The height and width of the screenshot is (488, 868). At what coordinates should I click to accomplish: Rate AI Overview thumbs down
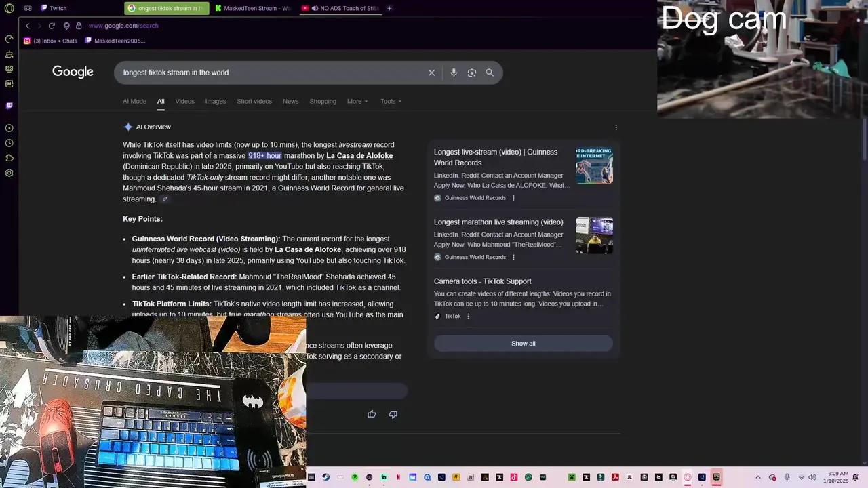(x=393, y=414)
